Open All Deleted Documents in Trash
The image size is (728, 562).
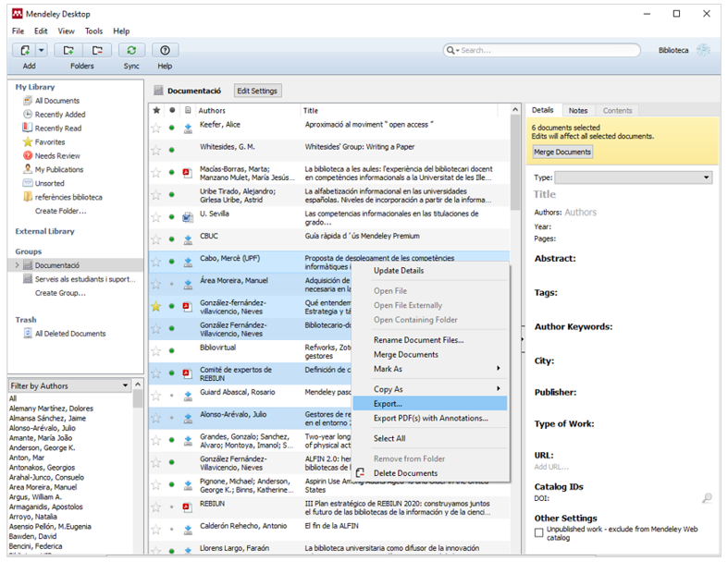tap(70, 334)
